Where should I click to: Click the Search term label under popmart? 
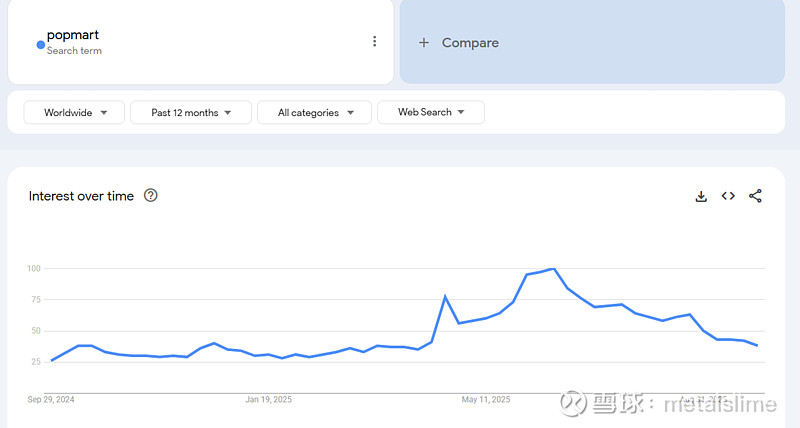click(x=74, y=51)
